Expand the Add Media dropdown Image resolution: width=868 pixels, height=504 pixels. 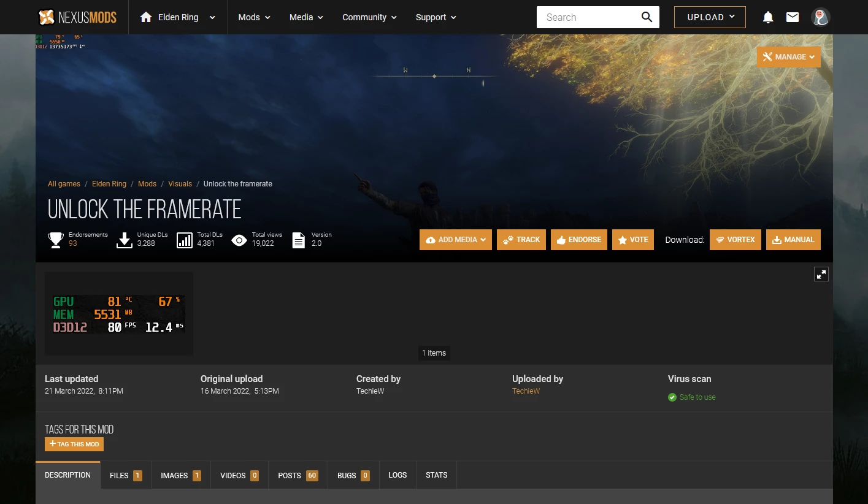click(455, 240)
